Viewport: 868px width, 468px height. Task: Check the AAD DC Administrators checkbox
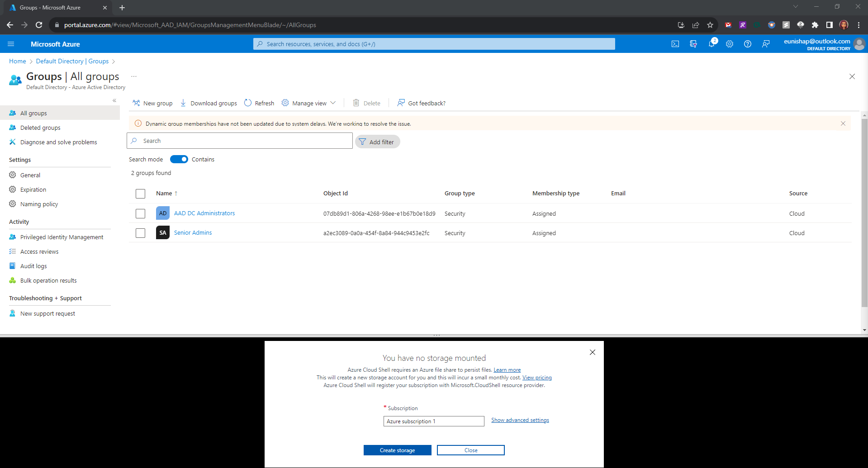pyautogui.click(x=141, y=213)
